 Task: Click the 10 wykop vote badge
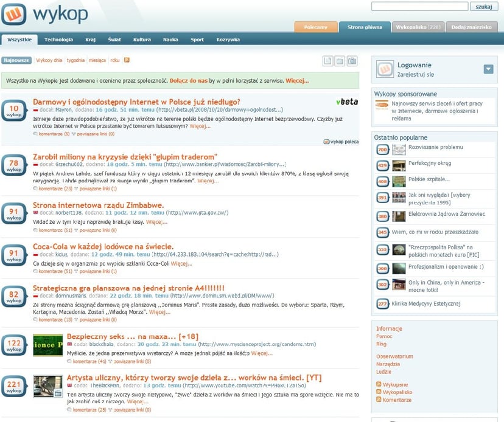pos(14,111)
